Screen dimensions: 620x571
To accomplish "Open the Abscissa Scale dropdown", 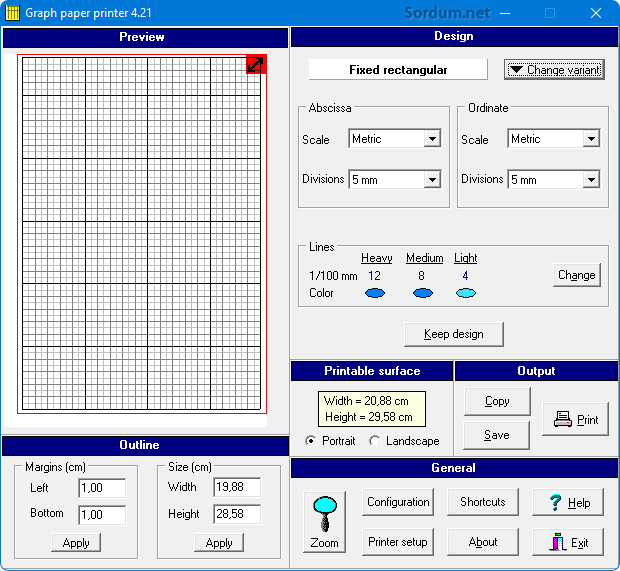I will coord(432,139).
